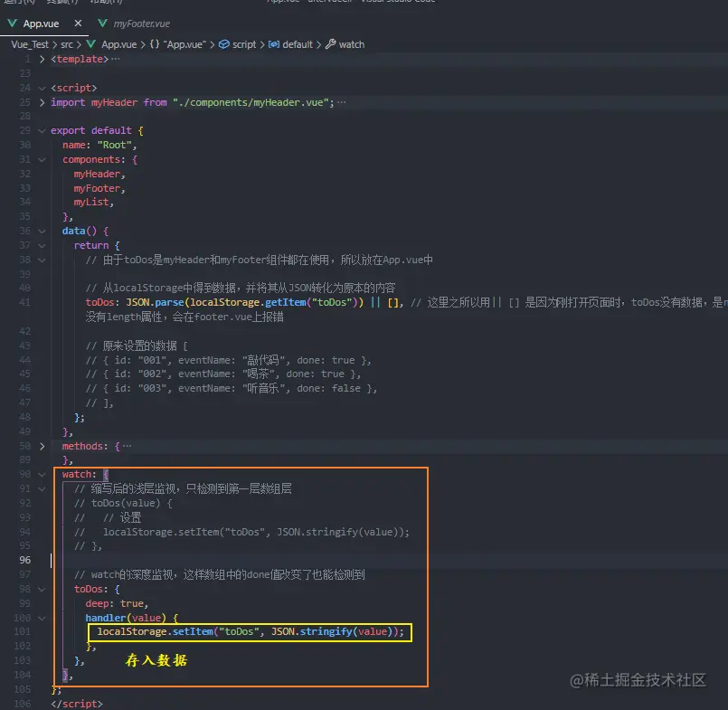
Task: Open the myFooter.vue tab
Action: (141, 24)
